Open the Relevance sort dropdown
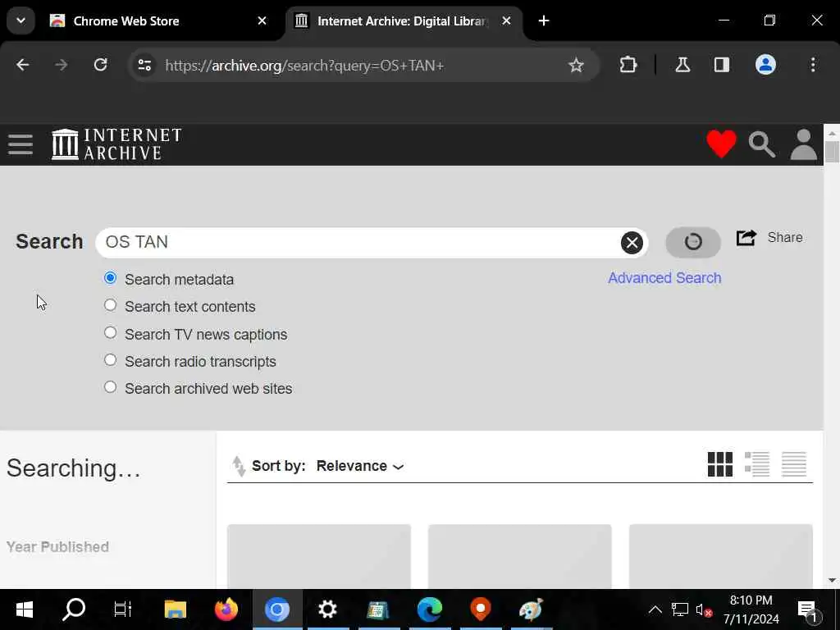The image size is (840, 630). point(360,466)
